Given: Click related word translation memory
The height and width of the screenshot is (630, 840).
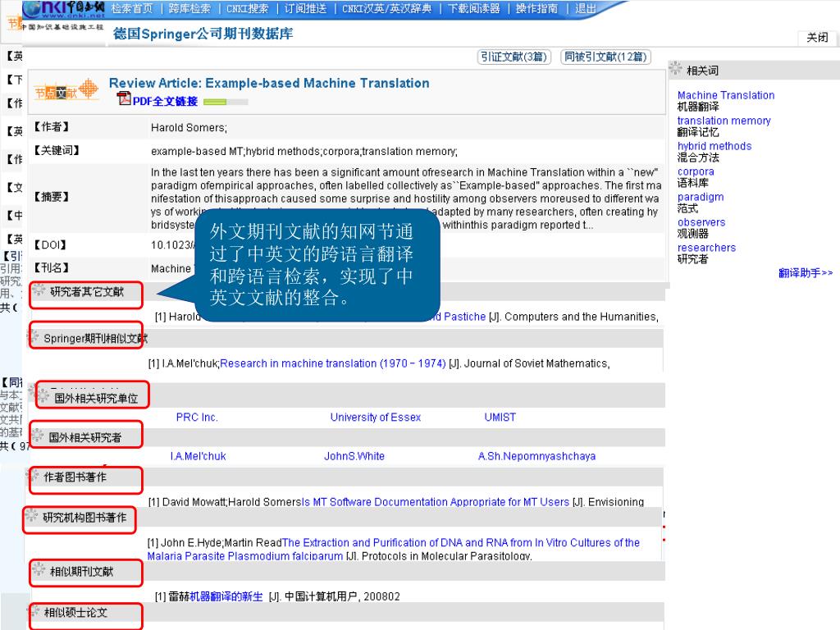Looking at the screenshot, I should click(x=724, y=121).
